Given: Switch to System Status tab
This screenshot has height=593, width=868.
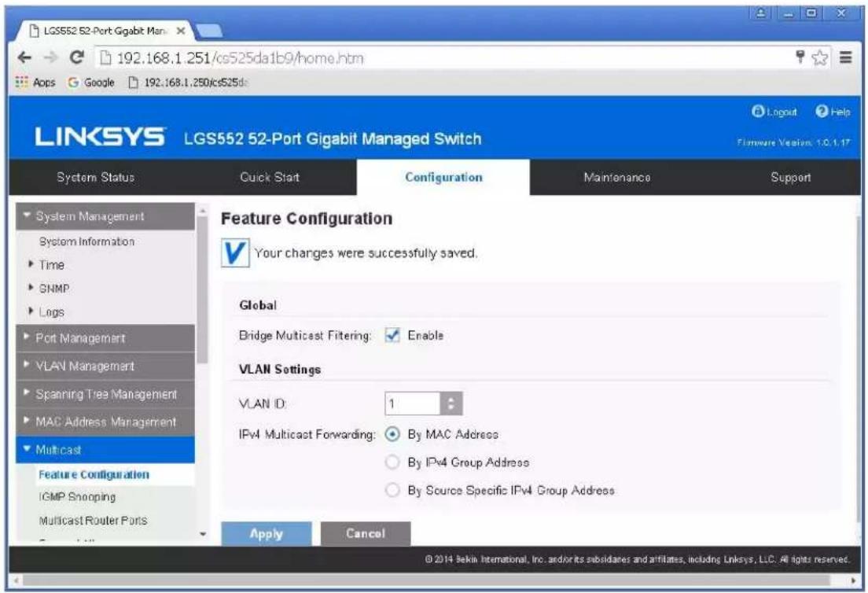Looking at the screenshot, I should coord(96,177).
